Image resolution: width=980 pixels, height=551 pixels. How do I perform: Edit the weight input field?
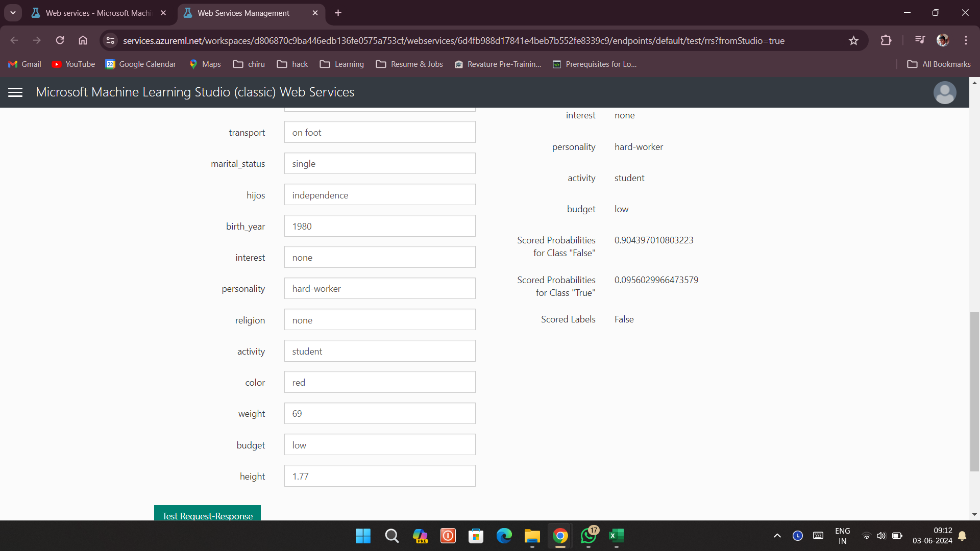380,413
